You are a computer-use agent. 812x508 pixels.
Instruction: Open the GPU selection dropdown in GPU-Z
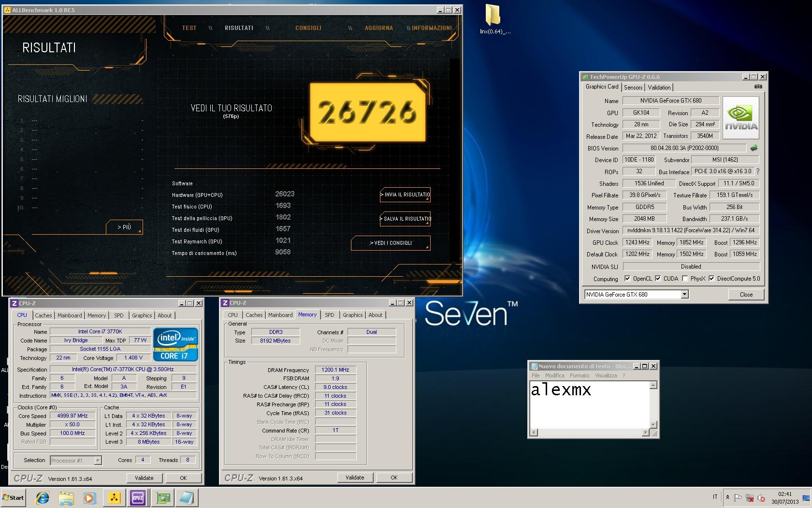pos(684,294)
